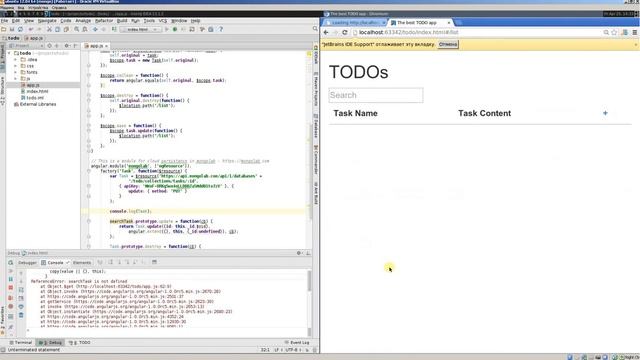Open the Chromium hamburger menu
The height and width of the screenshot is (360, 640).
[635, 32]
